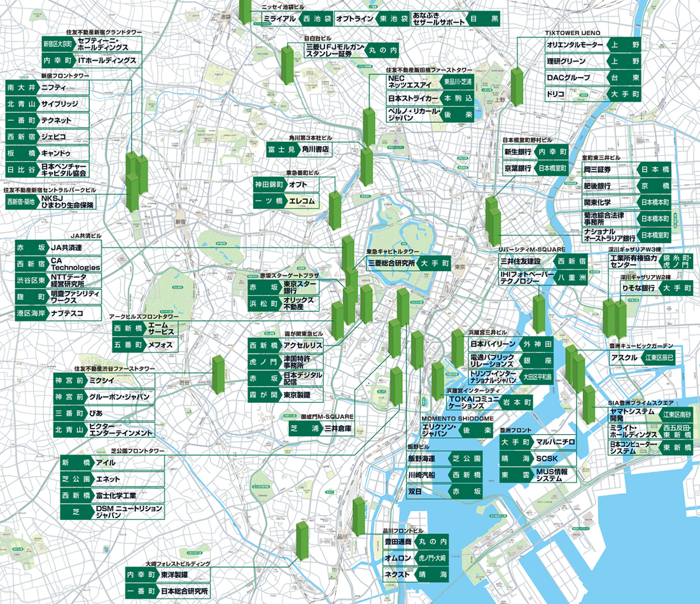
Task: Click the りそな銀行 label
Action: [x=639, y=288]
